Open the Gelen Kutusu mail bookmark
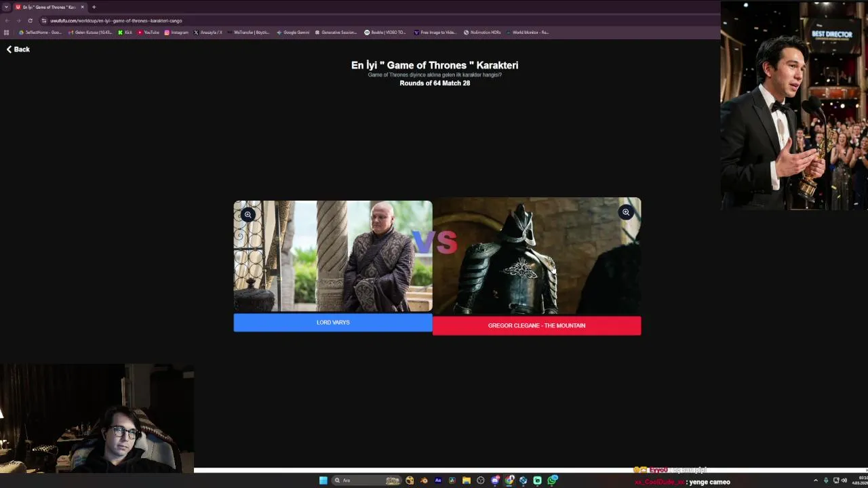 tap(91, 33)
